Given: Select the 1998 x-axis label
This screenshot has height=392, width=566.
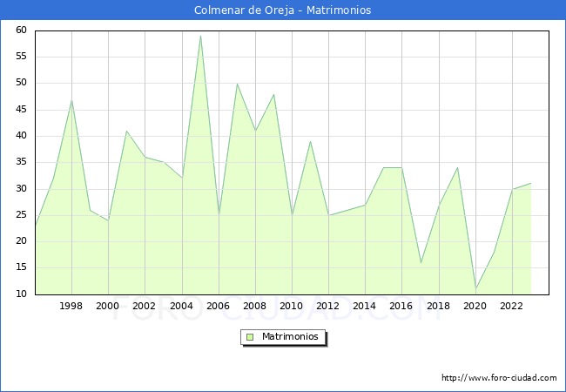Looking at the screenshot, I should point(71,307).
